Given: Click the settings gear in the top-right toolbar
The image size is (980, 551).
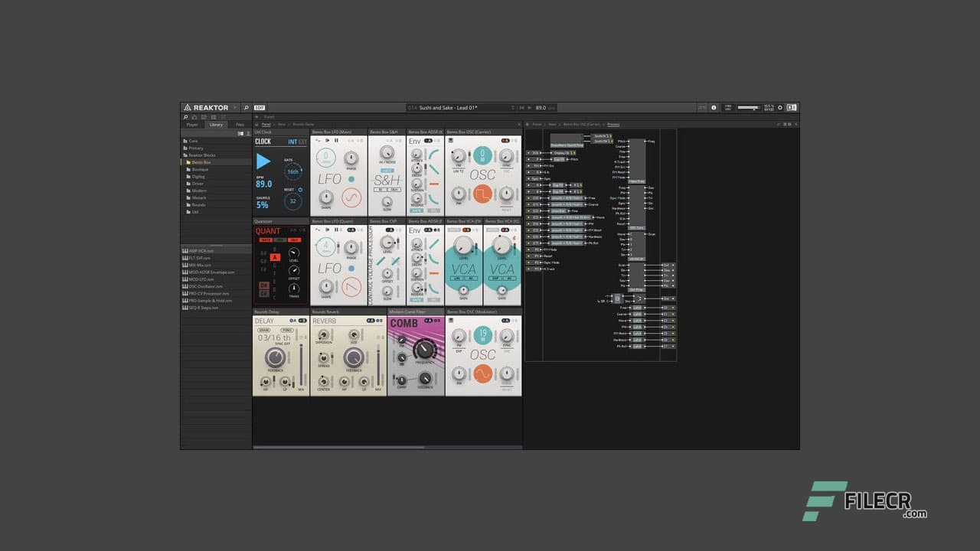Looking at the screenshot, I should (x=780, y=108).
